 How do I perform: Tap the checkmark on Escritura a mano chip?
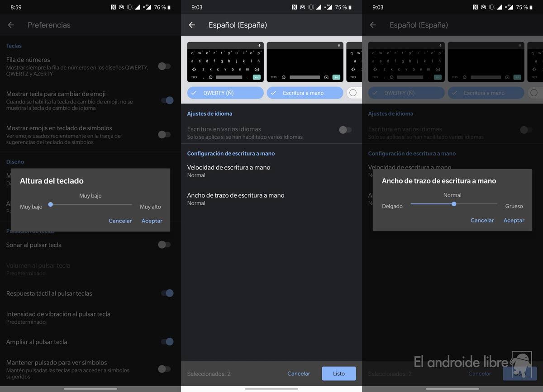click(x=273, y=93)
